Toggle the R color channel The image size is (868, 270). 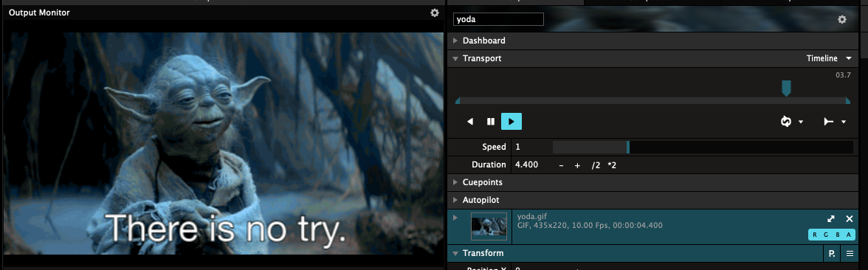(x=816, y=235)
